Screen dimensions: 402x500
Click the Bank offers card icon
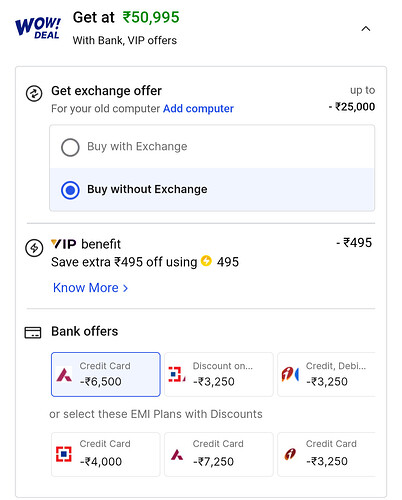click(33, 332)
